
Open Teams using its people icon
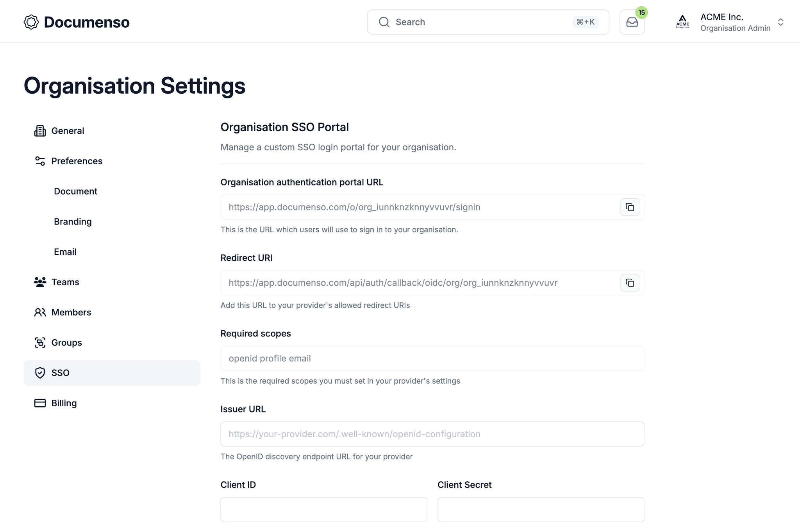tap(40, 282)
